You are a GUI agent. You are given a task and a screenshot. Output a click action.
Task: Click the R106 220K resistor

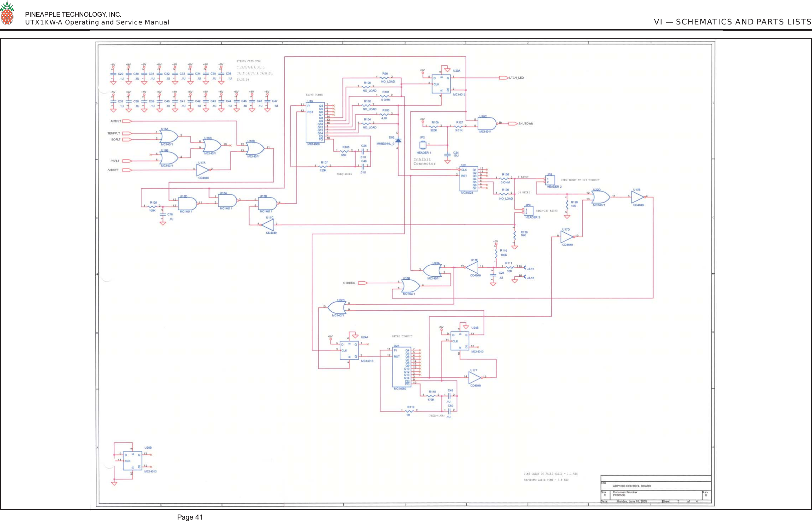[x=434, y=126]
